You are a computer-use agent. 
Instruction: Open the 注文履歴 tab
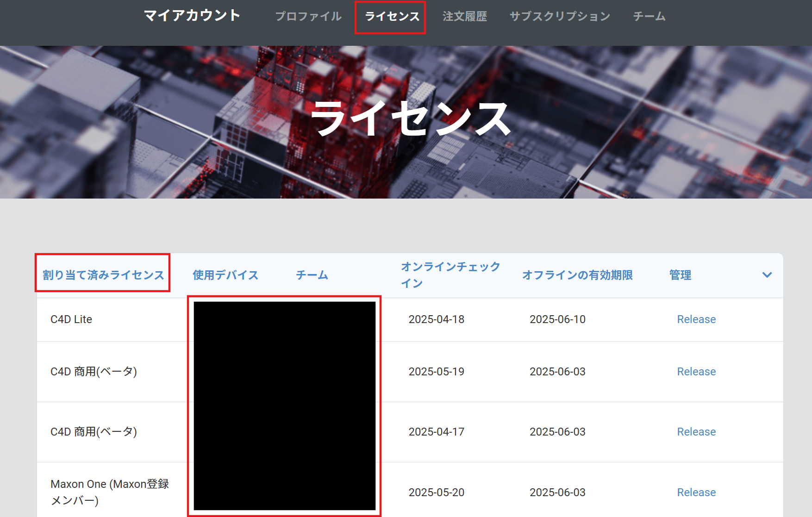465,16
